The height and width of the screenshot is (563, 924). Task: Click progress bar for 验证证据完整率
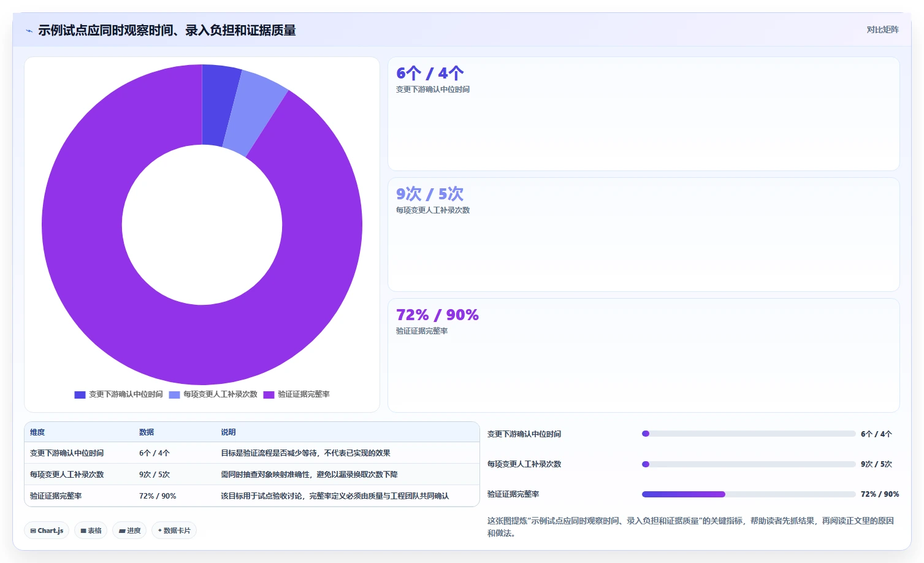coord(749,494)
